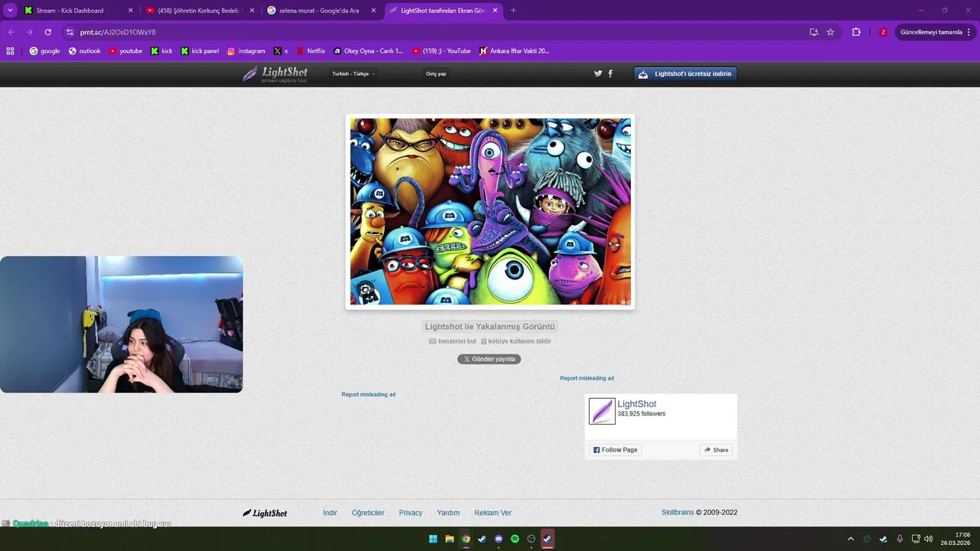This screenshot has width=980, height=551.
Task: Click the Chrome three-dot menu
Action: [x=969, y=32]
